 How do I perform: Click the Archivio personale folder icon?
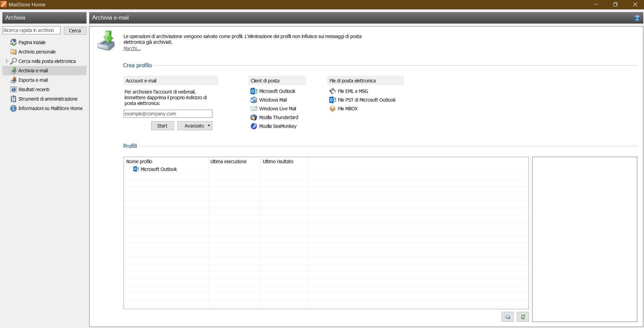point(13,52)
